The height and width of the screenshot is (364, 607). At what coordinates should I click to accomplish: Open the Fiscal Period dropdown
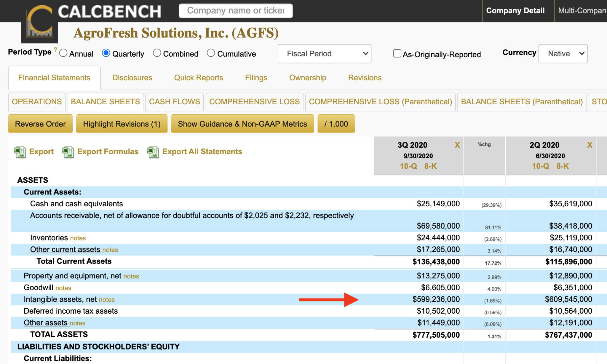(x=324, y=54)
